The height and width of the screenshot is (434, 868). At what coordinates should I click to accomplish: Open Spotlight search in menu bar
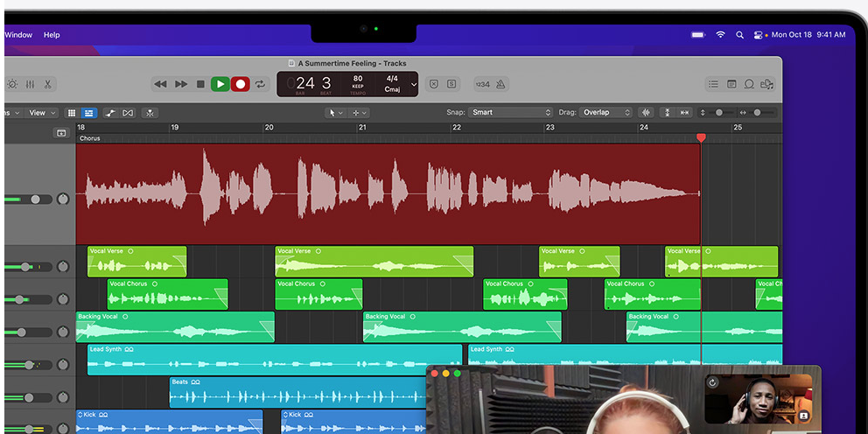click(739, 35)
